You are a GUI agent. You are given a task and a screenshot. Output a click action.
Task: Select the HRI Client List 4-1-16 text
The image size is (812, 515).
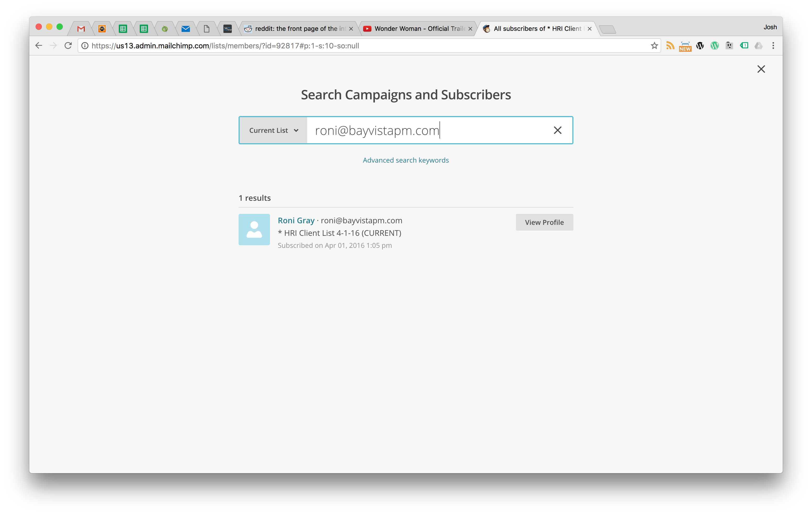(339, 233)
